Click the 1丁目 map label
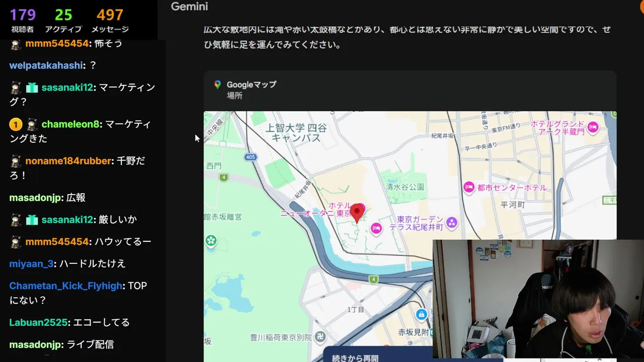This screenshot has height=362, width=644. pos(356,310)
